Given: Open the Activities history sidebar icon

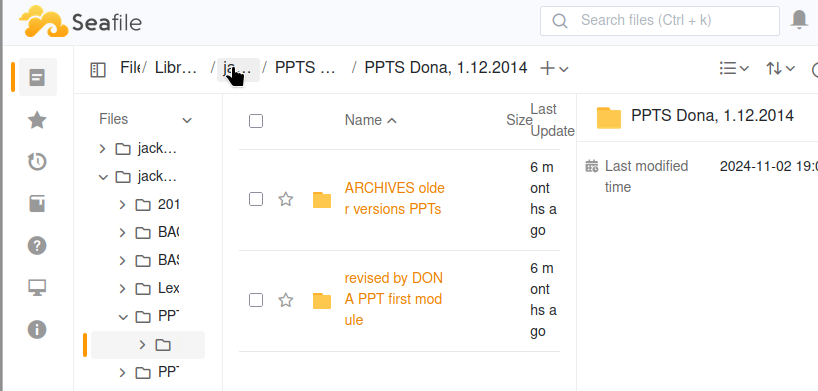Looking at the screenshot, I should (38, 162).
